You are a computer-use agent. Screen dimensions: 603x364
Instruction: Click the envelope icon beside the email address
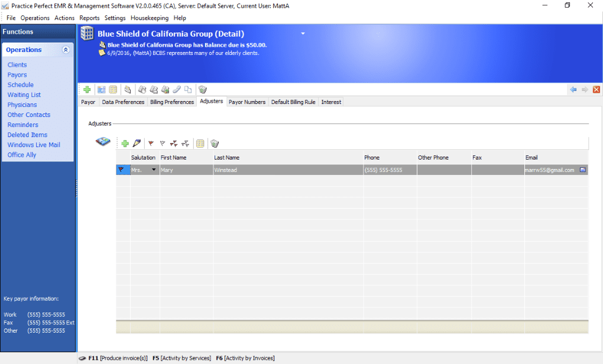[x=582, y=170]
